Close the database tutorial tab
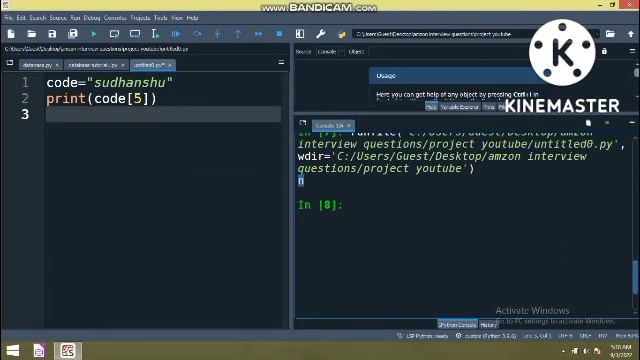 coord(122,65)
